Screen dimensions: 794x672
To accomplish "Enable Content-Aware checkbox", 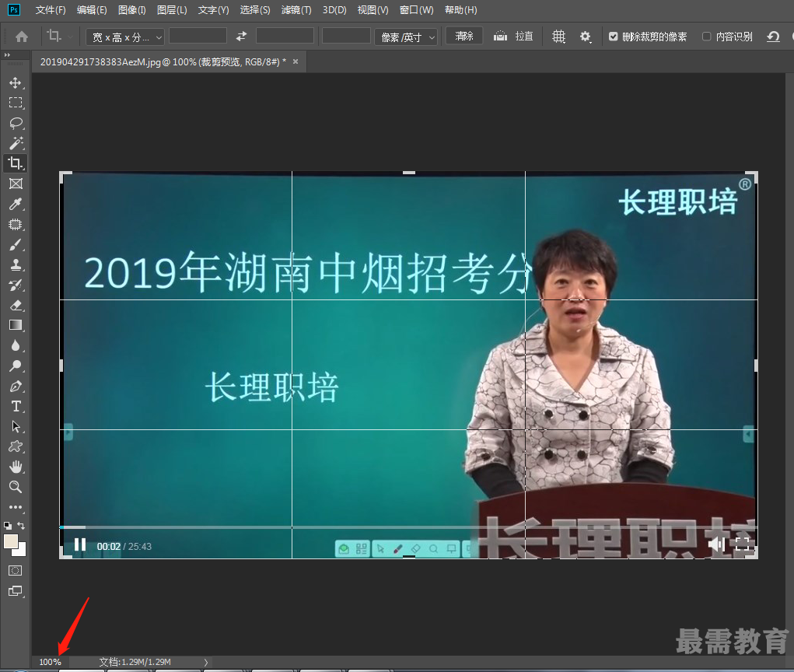I will 706,37.
